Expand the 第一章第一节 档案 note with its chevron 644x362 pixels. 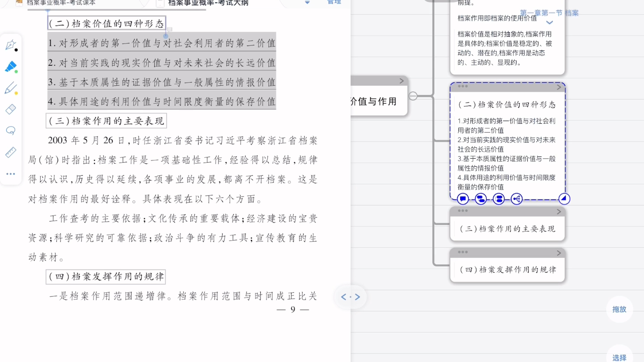[549, 22]
